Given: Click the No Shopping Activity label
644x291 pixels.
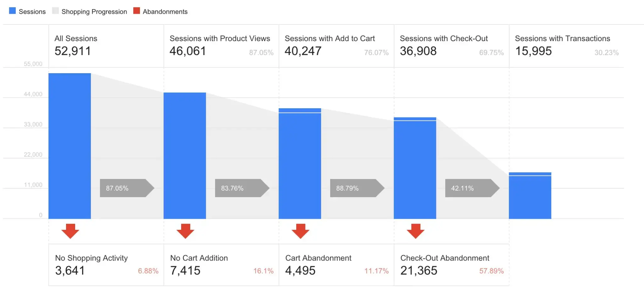Looking at the screenshot, I should point(91,258).
